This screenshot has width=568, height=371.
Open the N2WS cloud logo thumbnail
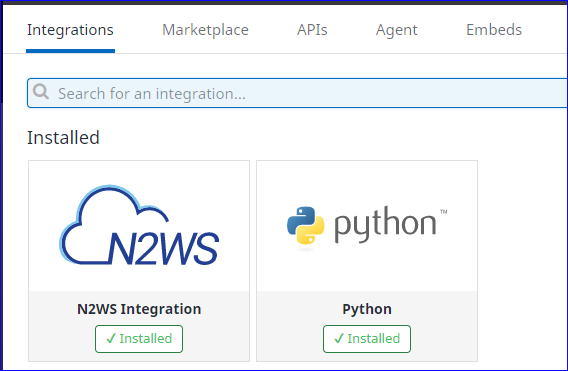point(139,225)
